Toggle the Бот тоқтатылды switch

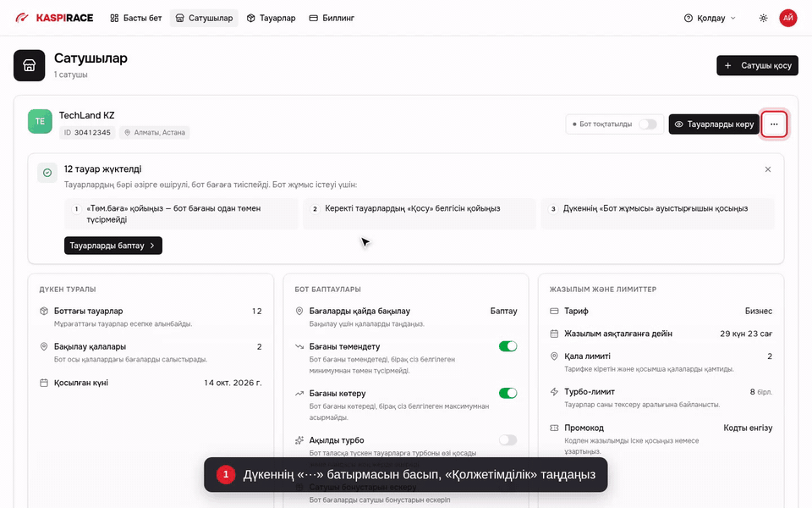tap(647, 124)
